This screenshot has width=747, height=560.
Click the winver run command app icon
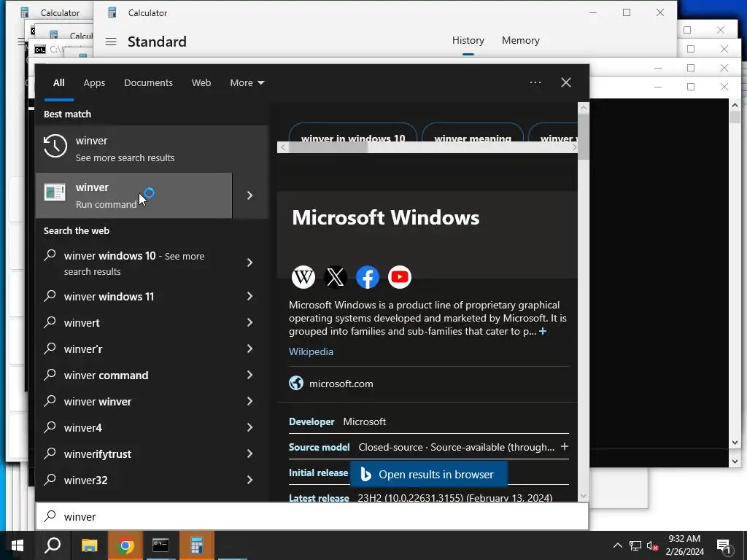(55, 192)
